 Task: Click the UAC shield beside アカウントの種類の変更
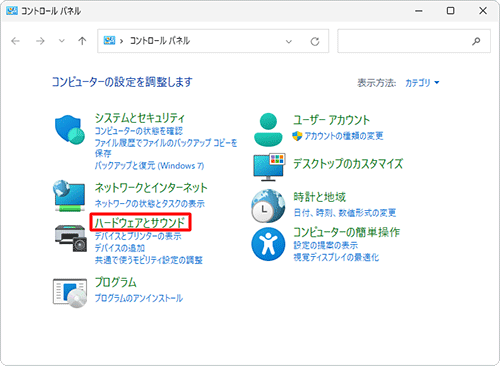[x=297, y=136]
